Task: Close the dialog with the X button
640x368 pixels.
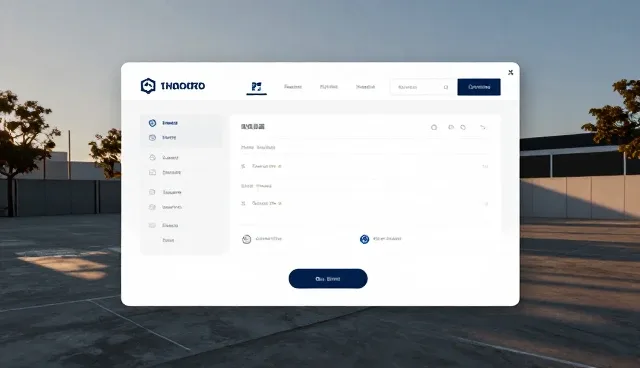Action: click(510, 72)
